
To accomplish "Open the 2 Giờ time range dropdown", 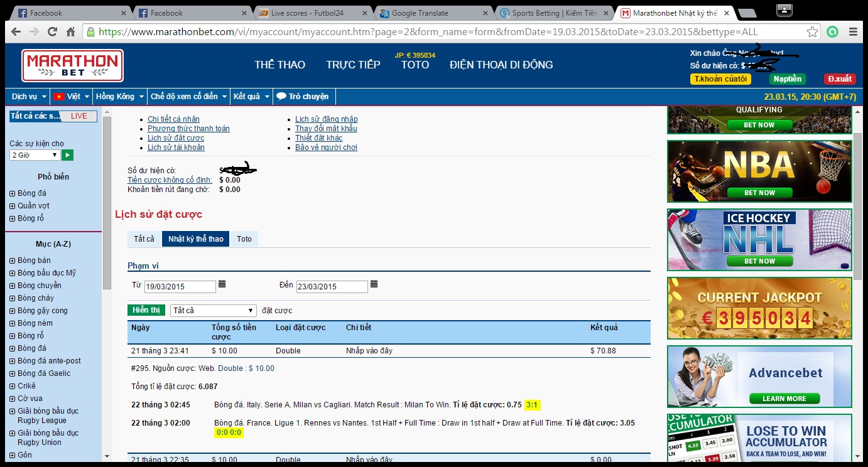I will [35, 155].
